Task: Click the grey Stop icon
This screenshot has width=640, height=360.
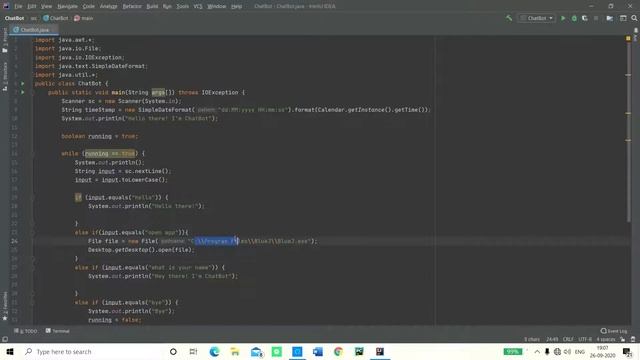Action: pyautogui.click(x=596, y=18)
